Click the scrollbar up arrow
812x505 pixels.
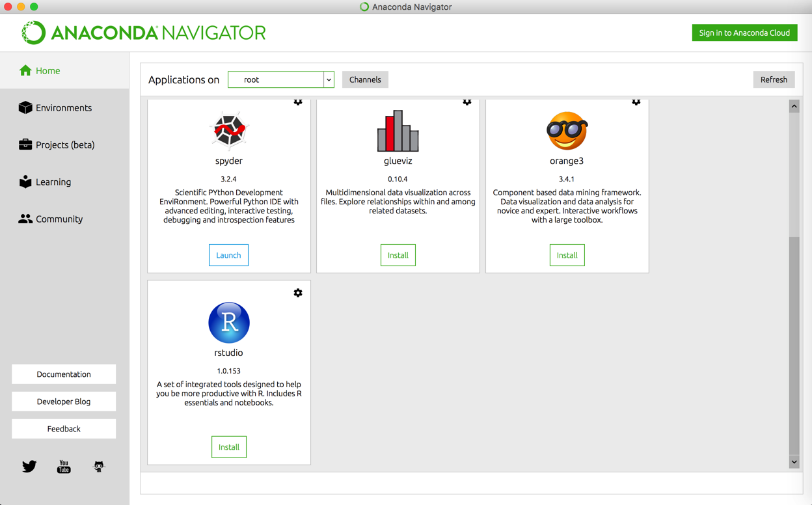pos(794,106)
